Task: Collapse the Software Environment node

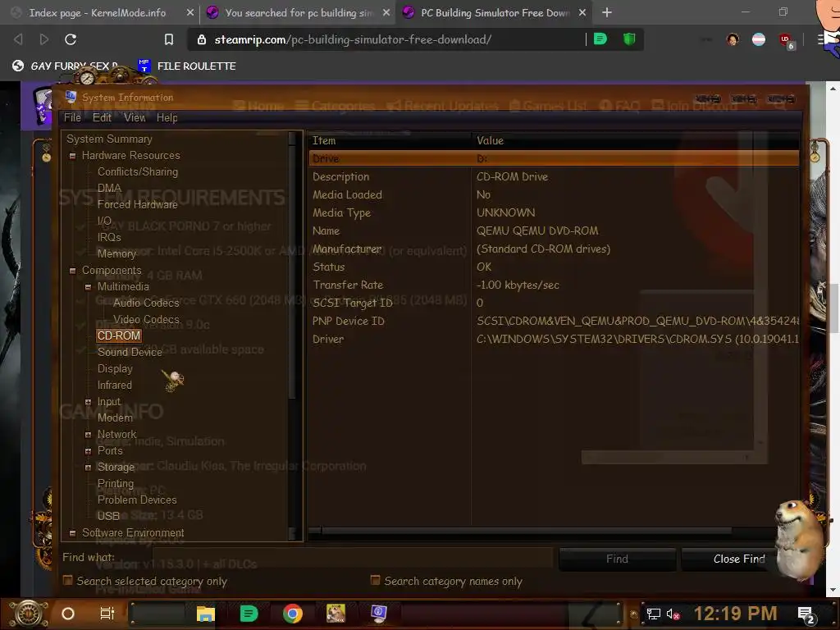Action: (72, 533)
